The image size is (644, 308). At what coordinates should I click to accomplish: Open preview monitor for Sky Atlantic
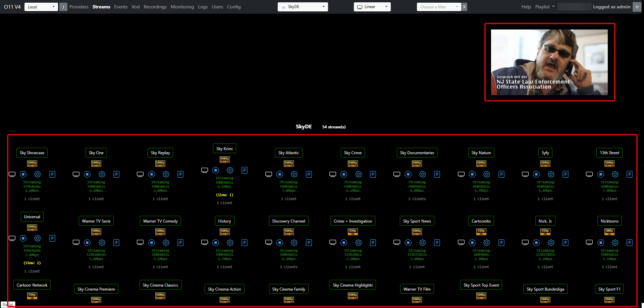coord(269,174)
